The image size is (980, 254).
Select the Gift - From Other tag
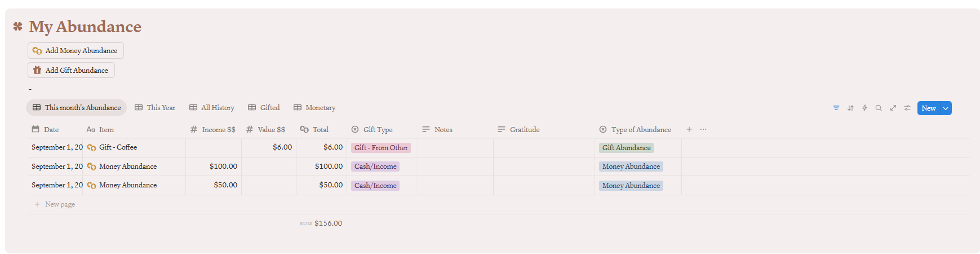point(381,148)
